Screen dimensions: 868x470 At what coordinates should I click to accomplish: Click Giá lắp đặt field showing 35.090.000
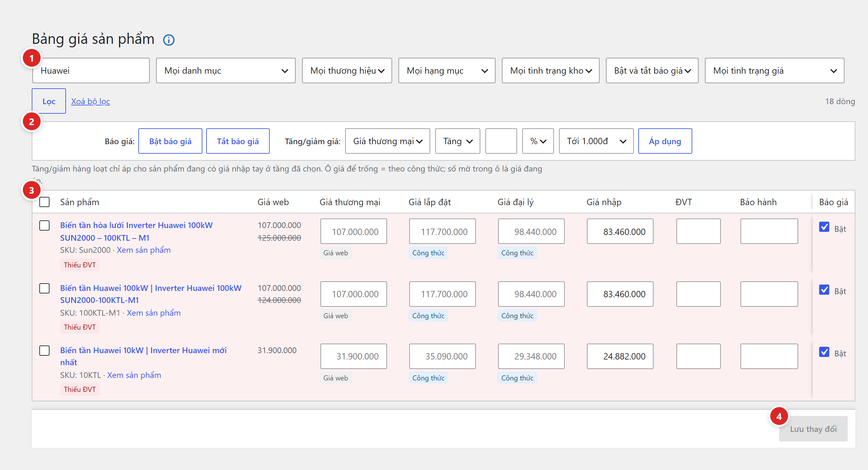point(442,356)
